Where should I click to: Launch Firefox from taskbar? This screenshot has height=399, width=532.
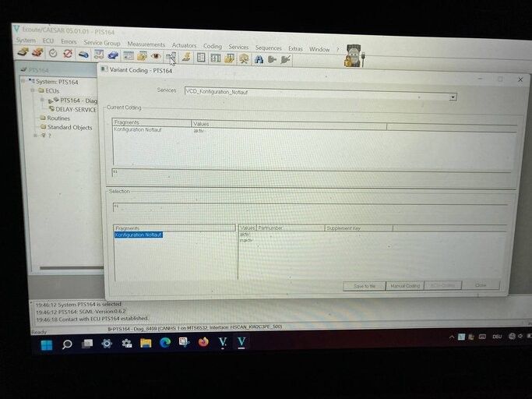pyautogui.click(x=203, y=342)
